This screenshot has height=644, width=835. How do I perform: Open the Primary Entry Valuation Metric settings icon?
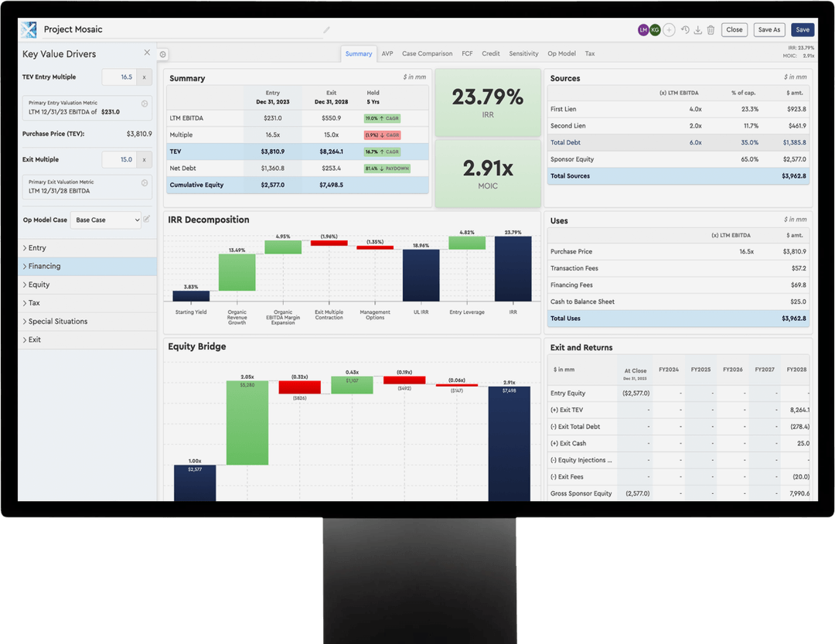145,104
